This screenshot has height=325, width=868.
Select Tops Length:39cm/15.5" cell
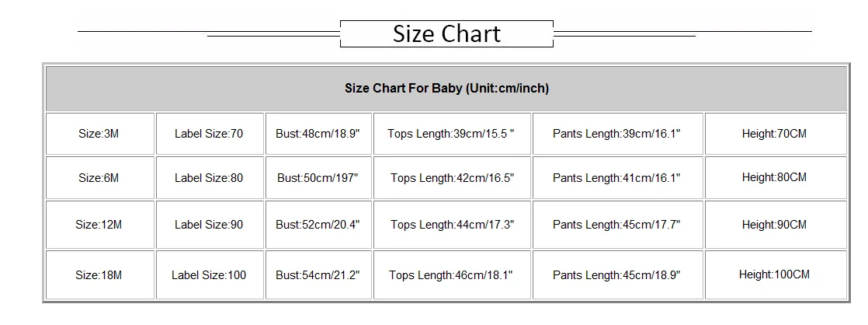click(x=452, y=134)
